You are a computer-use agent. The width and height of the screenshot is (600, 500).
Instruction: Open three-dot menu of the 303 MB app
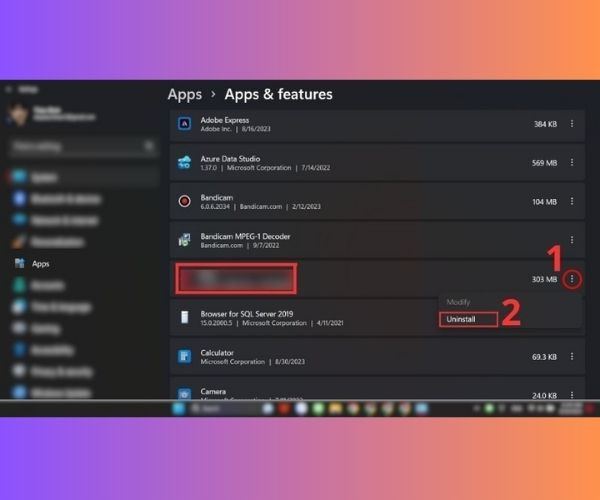click(x=572, y=279)
